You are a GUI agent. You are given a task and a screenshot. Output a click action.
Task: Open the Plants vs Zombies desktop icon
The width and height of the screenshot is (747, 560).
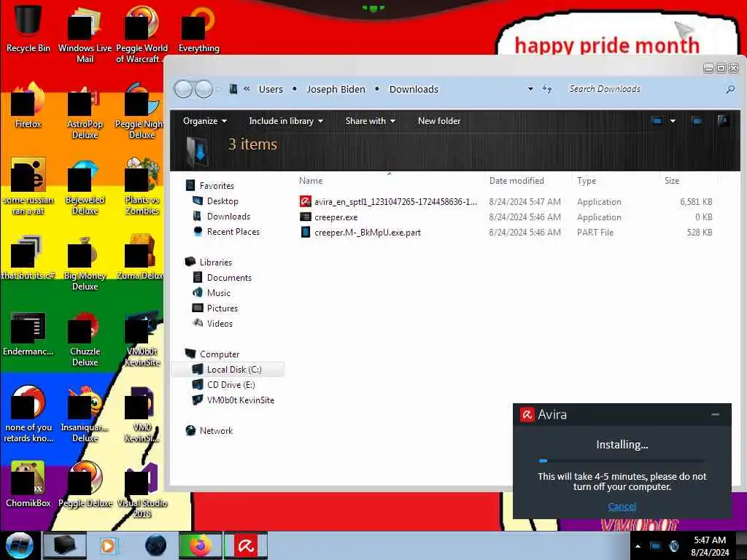(x=142, y=187)
